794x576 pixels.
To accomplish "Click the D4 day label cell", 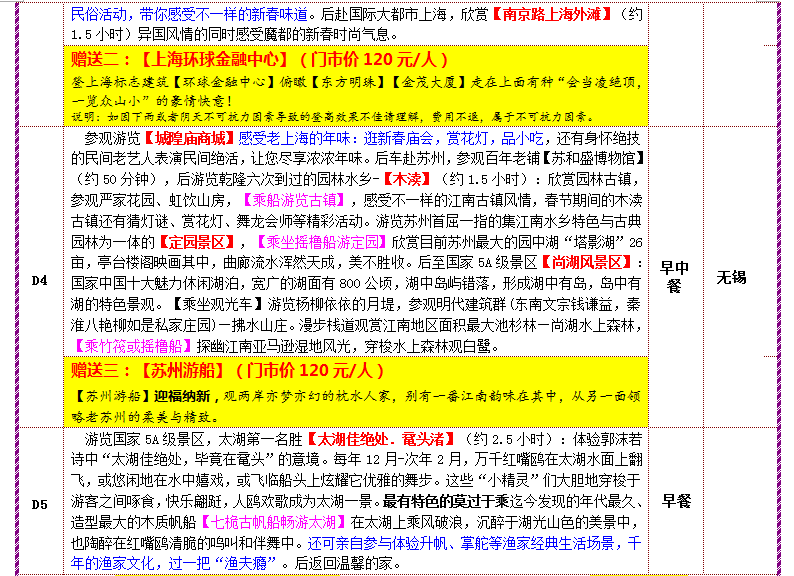I will (x=37, y=279).
